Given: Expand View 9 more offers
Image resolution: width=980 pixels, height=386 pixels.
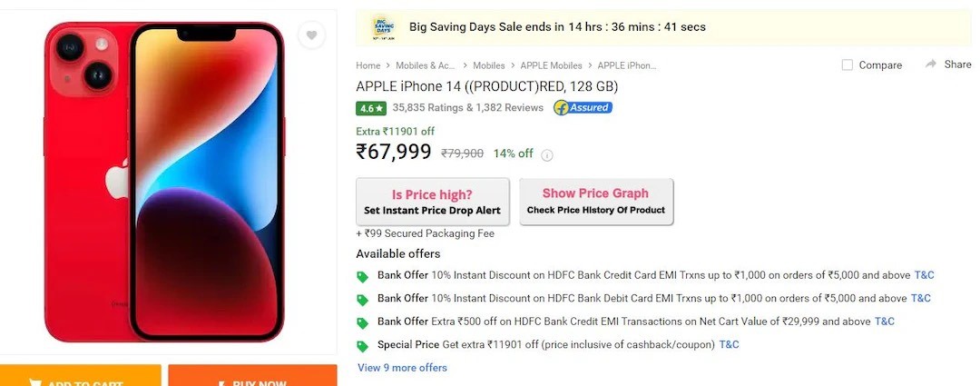Looking at the screenshot, I should click(x=402, y=368).
